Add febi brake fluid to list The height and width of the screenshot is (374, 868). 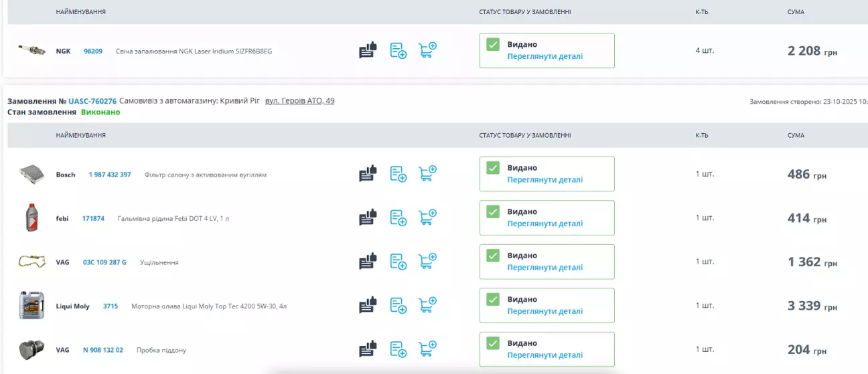(399, 218)
